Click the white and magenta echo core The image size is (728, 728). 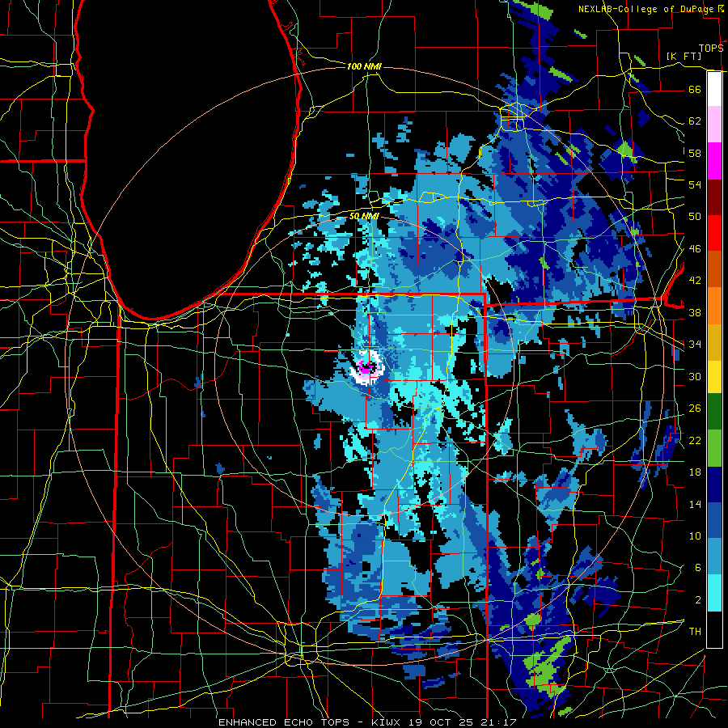[366, 369]
